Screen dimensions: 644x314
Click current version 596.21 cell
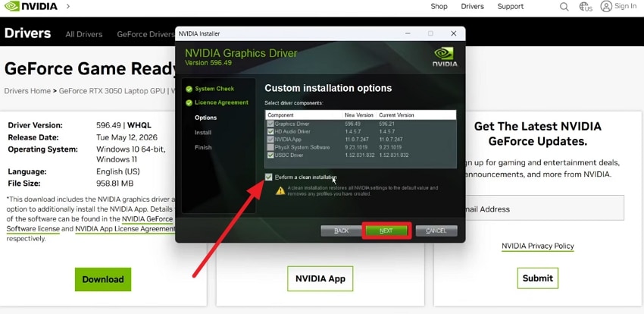(386, 124)
